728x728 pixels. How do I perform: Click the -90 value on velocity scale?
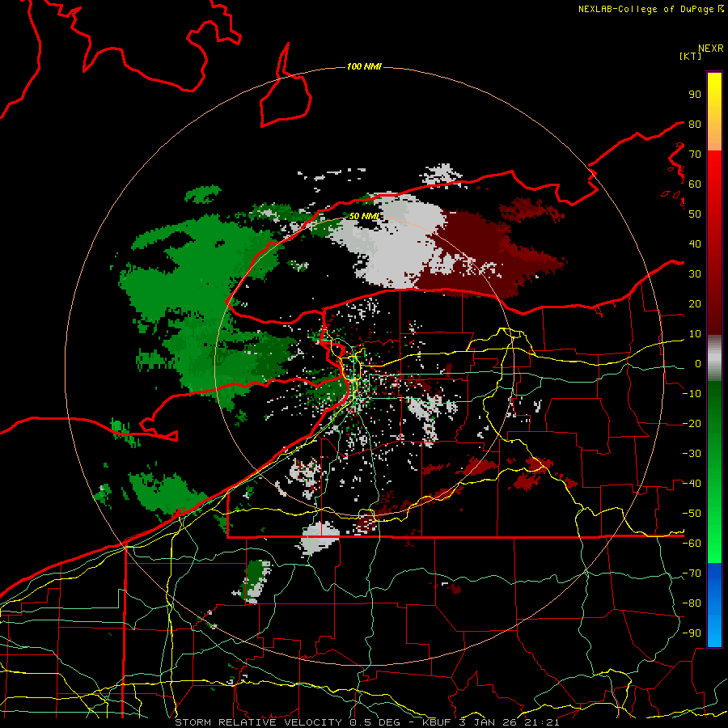(692, 633)
